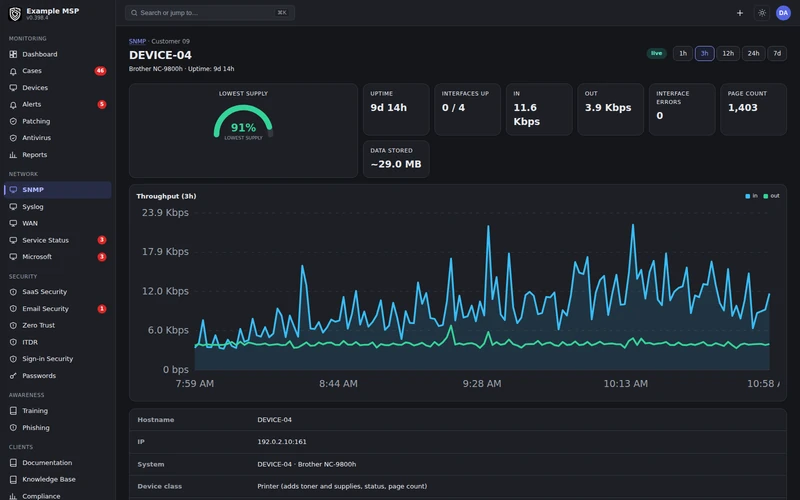The height and width of the screenshot is (500, 800).
Task: Select the 24h time range
Action: tap(754, 53)
